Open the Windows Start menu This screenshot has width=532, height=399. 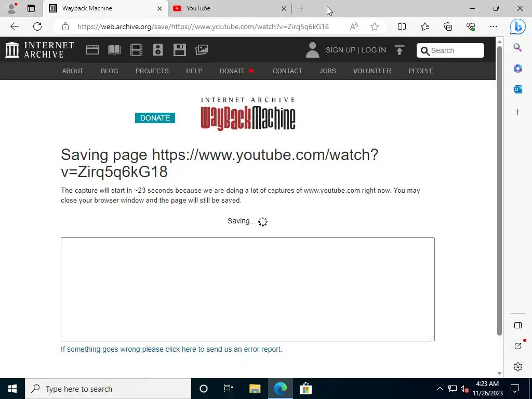(x=12, y=389)
